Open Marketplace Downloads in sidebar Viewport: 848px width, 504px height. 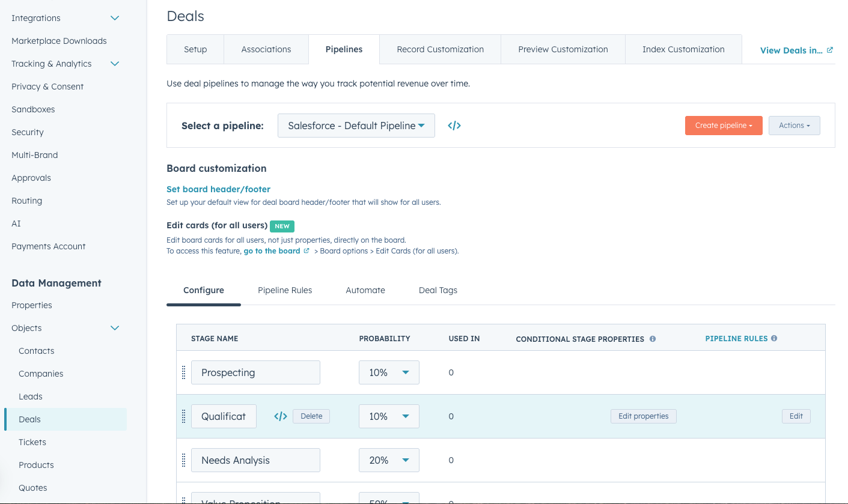(59, 41)
